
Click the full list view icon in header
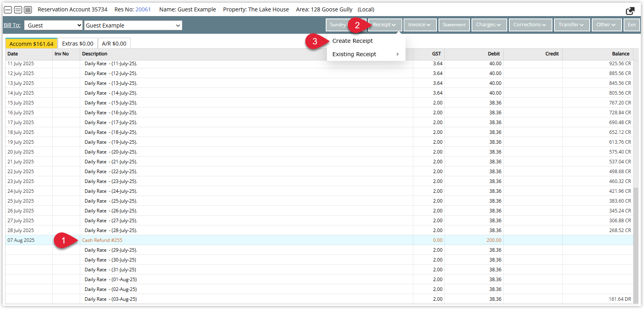tap(28, 10)
